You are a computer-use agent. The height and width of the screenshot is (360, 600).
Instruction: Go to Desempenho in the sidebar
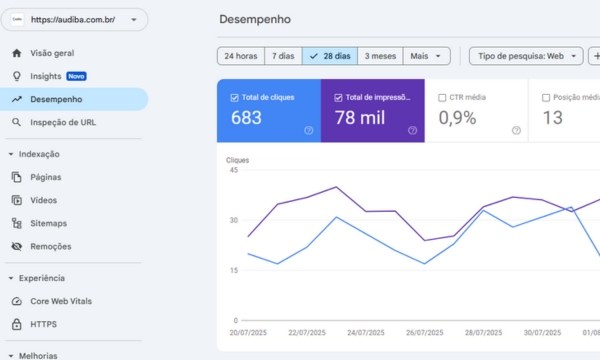[x=74, y=99]
